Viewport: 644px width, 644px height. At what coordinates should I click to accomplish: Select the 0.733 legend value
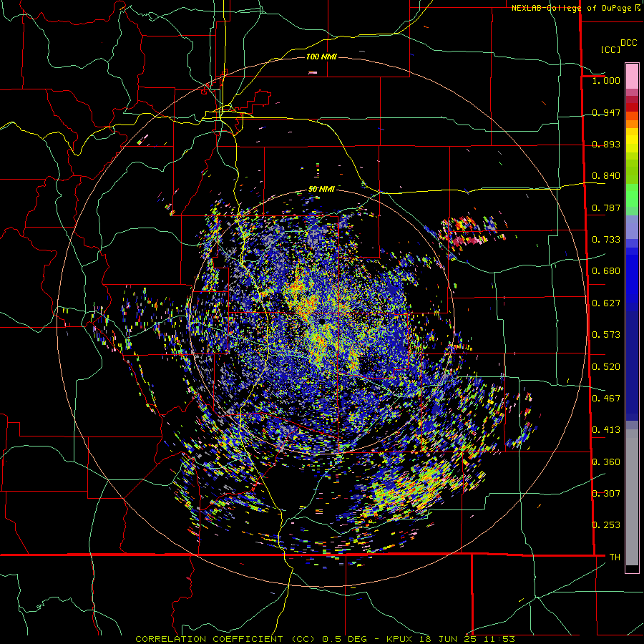tap(606, 240)
